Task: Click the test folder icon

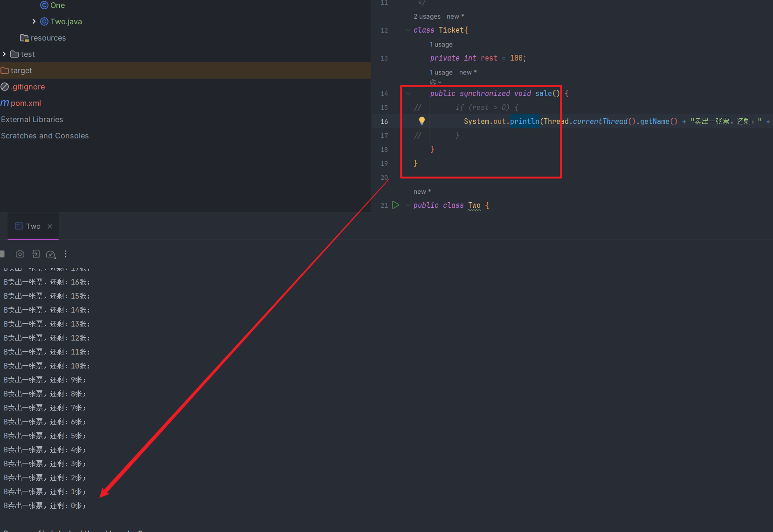Action: pos(14,54)
